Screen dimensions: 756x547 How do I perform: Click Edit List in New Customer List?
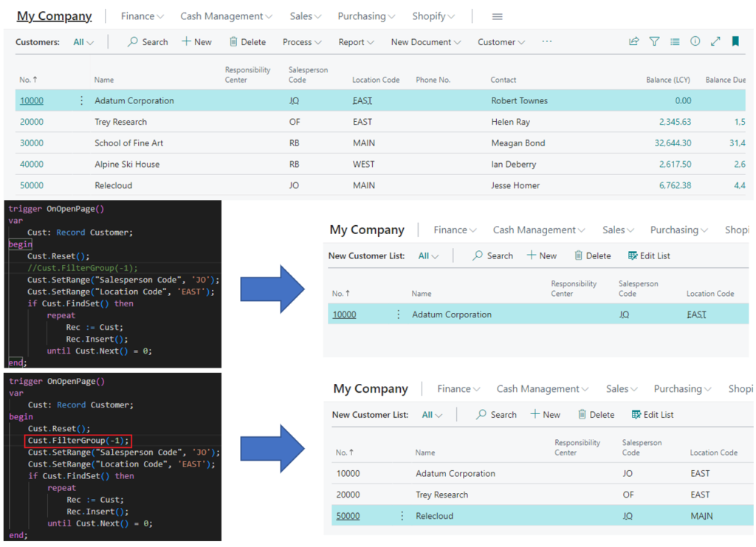(648, 255)
